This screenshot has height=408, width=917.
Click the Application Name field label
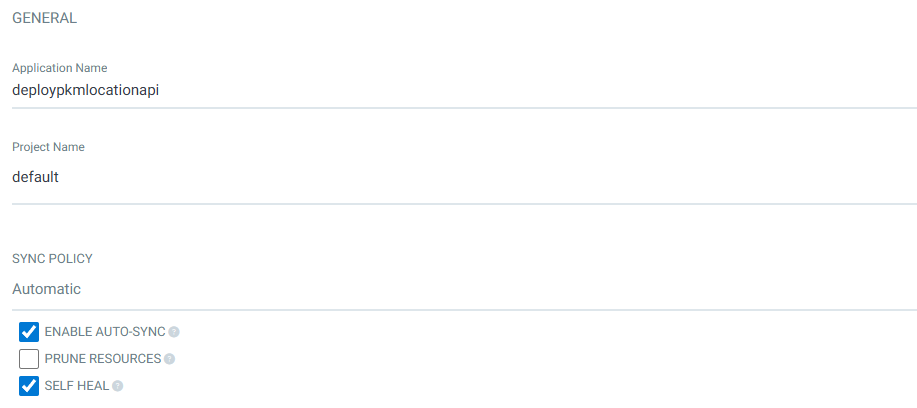coord(59,68)
